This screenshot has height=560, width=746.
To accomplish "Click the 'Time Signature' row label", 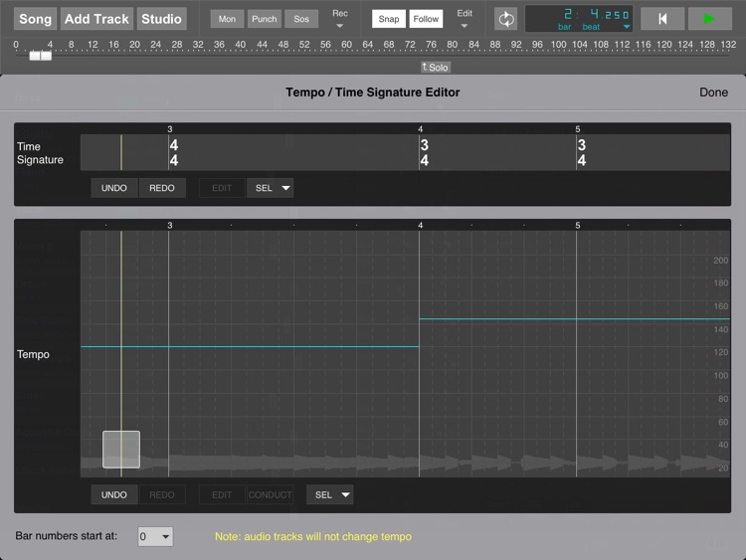I will click(x=40, y=153).
